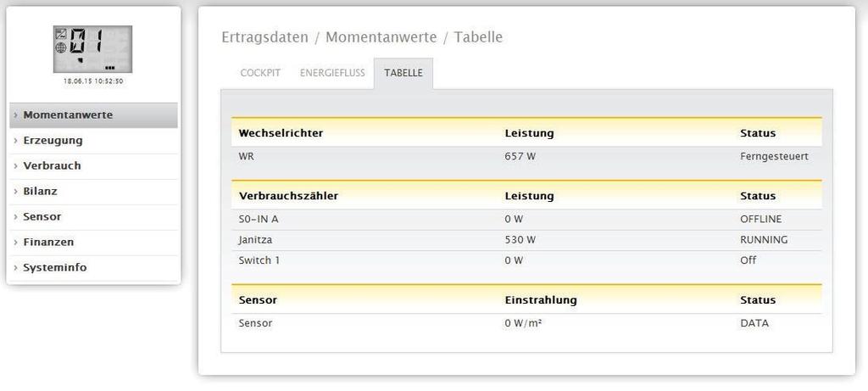Viewport: 868px width, 391px height.
Task: Open the Bilanz menu item
Action: tap(93, 192)
